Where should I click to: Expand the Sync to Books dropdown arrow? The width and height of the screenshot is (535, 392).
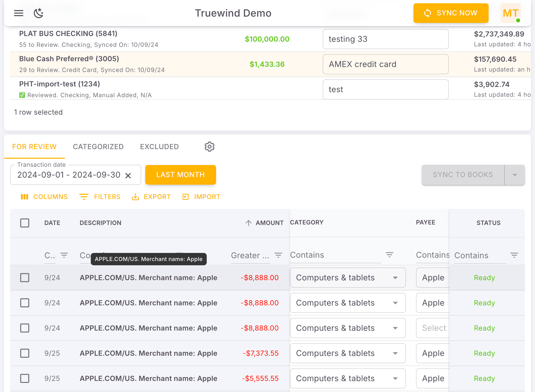(514, 175)
